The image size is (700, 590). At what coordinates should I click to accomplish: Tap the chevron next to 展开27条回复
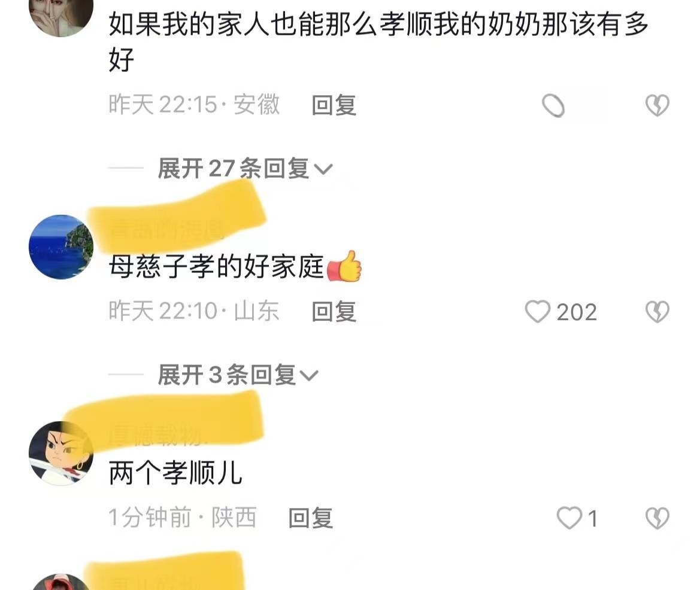point(323,169)
